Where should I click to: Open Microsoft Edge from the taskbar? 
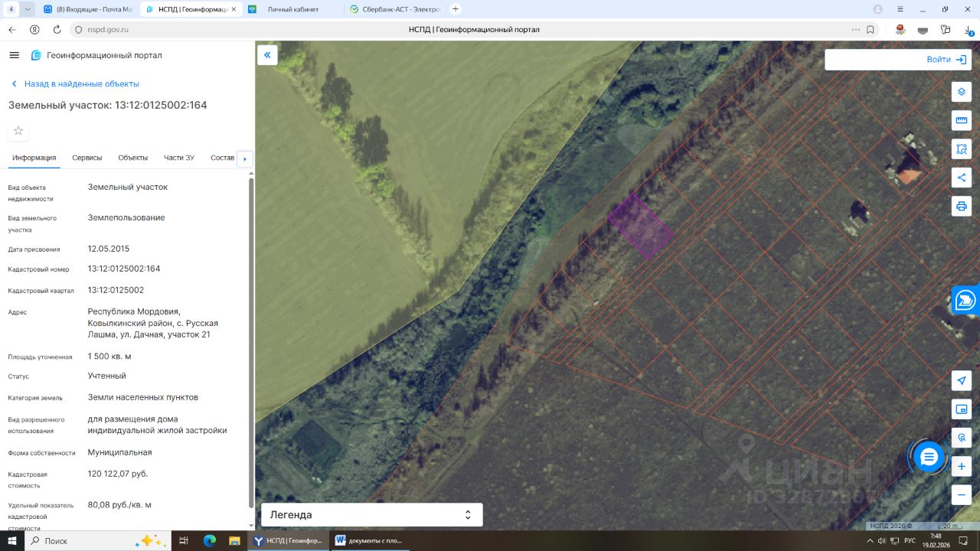click(x=210, y=541)
